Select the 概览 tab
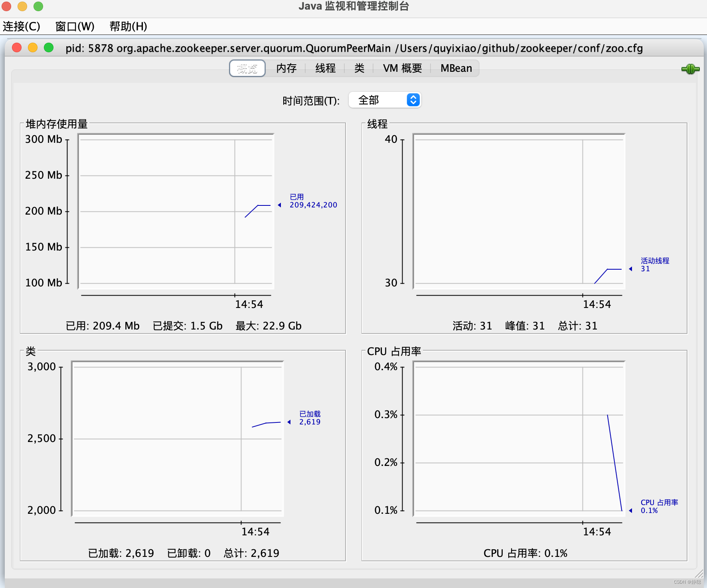 247,69
